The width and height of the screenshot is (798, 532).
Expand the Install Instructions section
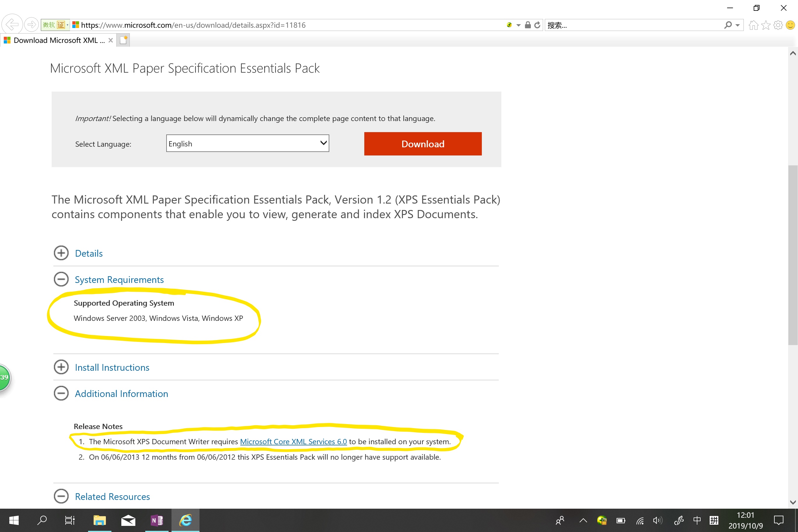[61, 367]
